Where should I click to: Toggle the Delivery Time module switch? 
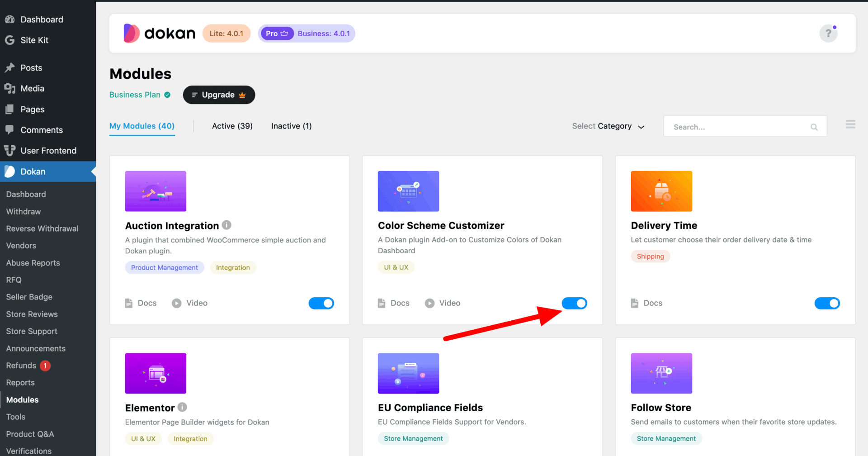(x=827, y=303)
